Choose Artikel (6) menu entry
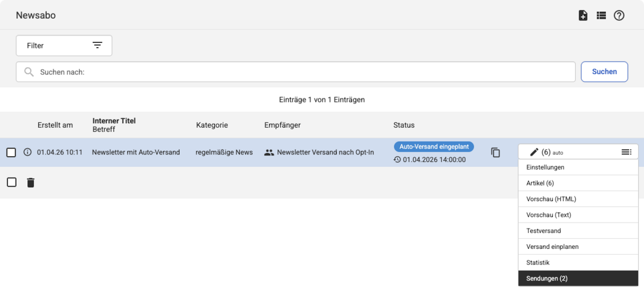Viewport: 644px width, 287px height. click(x=578, y=183)
